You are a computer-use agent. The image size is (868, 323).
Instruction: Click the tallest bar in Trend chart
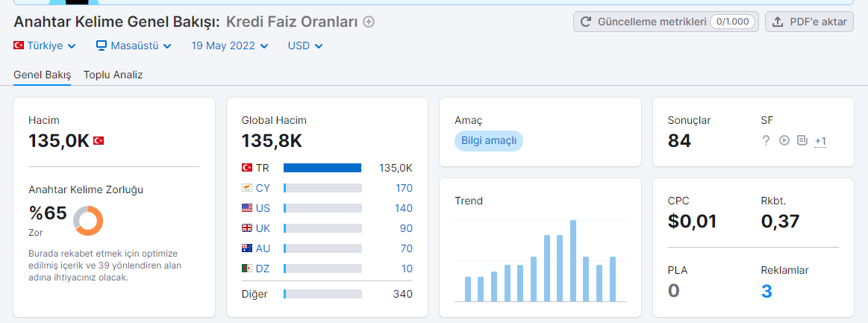coord(573,261)
